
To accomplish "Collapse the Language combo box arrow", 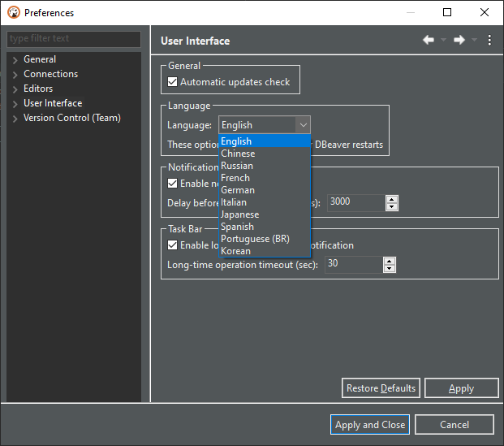I will point(303,125).
